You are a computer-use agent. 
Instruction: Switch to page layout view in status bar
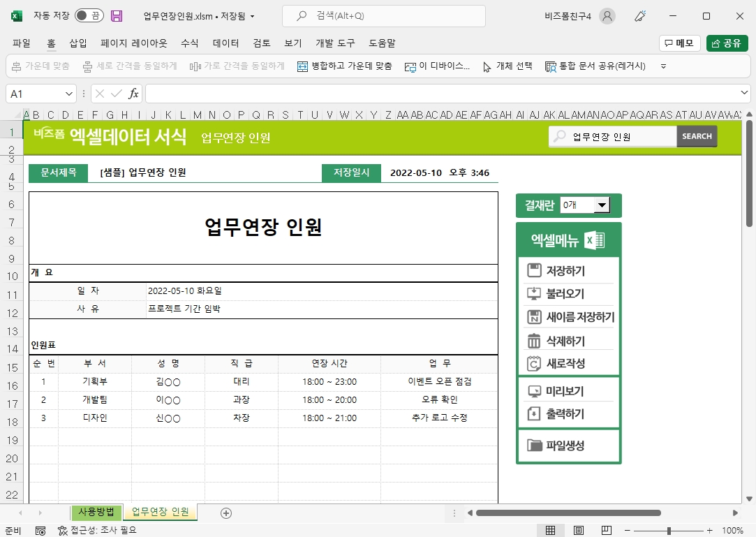(x=579, y=531)
